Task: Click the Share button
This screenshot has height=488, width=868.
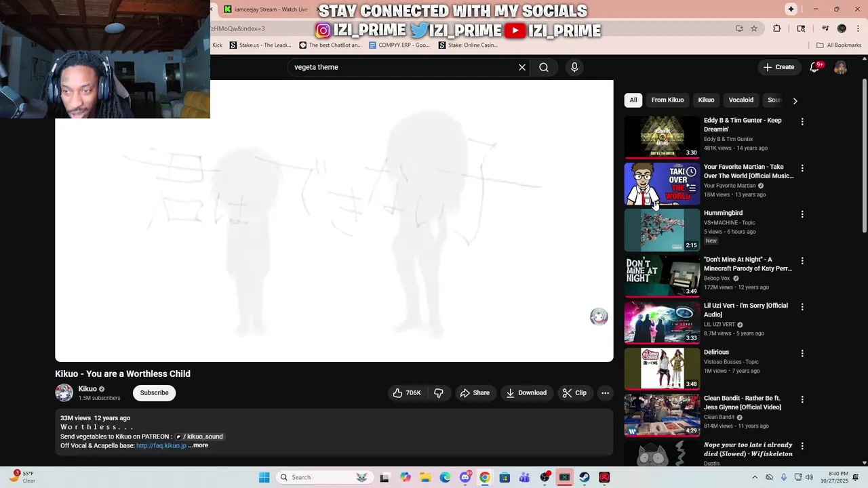Action: click(474, 393)
